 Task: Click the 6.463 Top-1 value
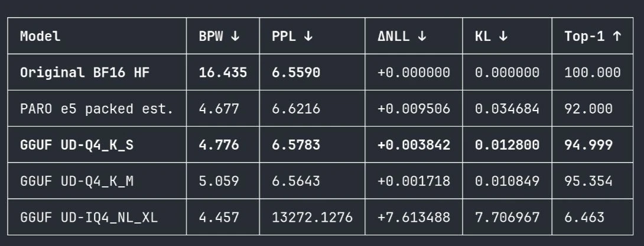584,217
